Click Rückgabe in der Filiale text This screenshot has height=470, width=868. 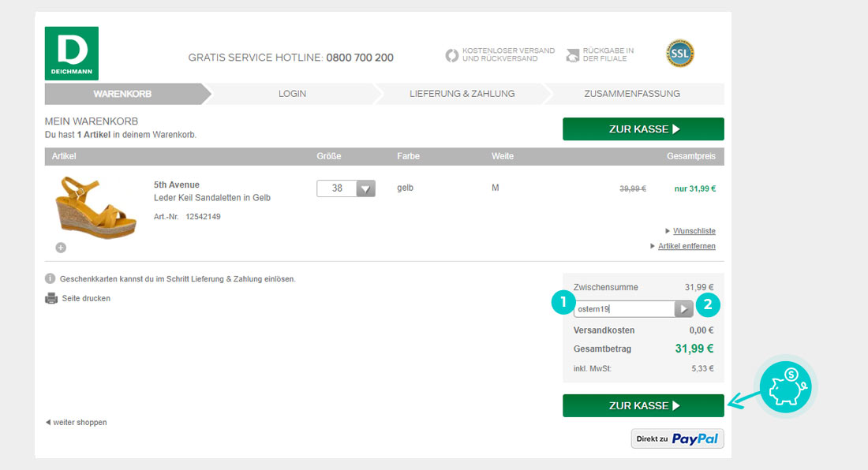(608, 54)
